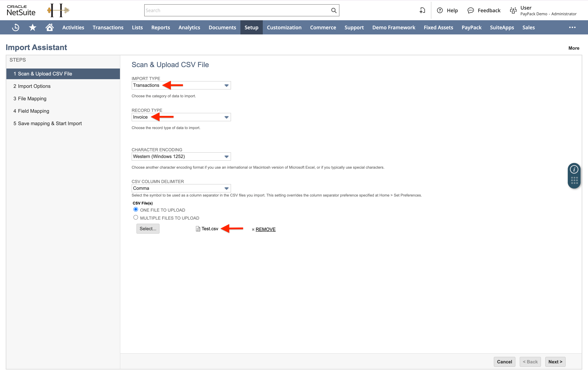Choose MULTIPLE FILES TO UPLOAD
This screenshot has width=588, height=376.
coord(136,217)
